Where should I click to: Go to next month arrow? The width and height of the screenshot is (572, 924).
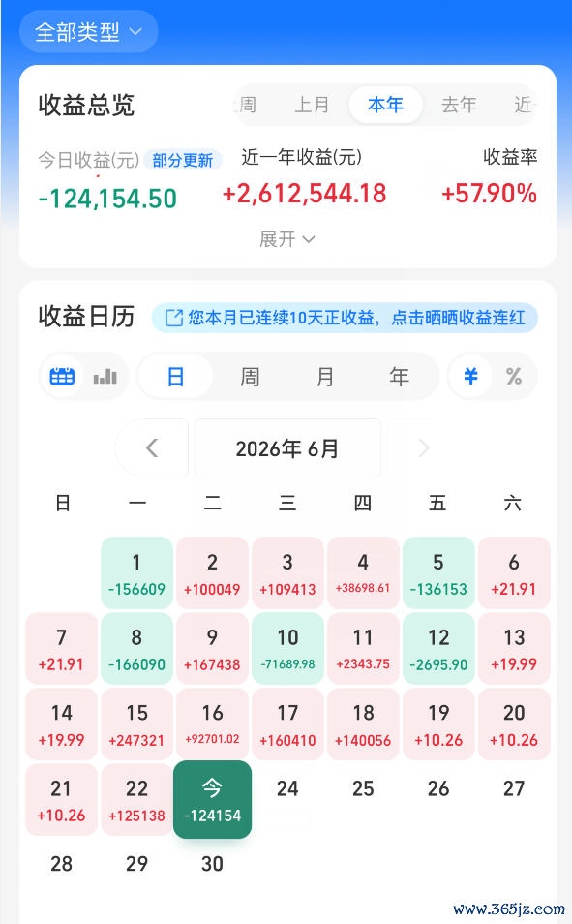[x=424, y=447]
